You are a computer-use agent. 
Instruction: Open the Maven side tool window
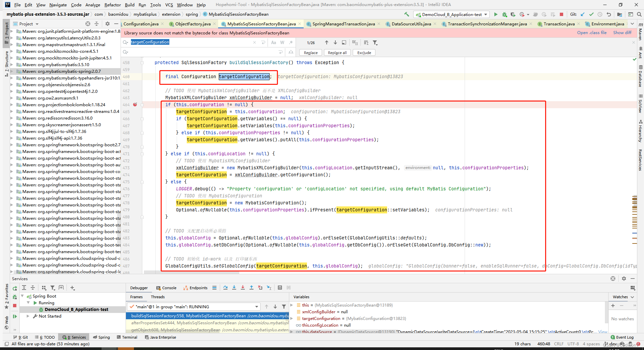click(640, 31)
